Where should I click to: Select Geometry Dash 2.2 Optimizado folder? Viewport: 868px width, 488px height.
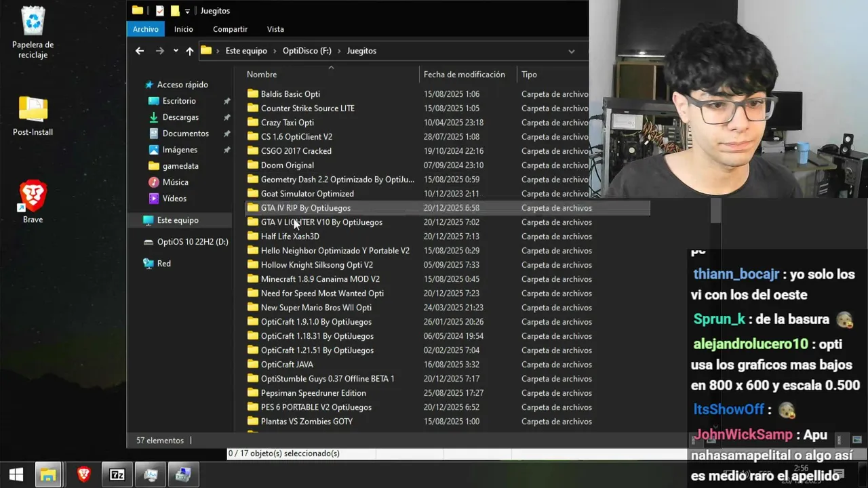pos(337,180)
